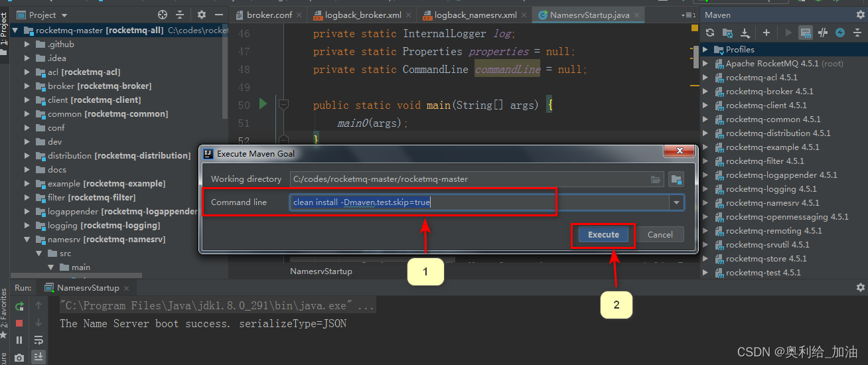
Task: Stop the running process with red square
Action: (19, 323)
